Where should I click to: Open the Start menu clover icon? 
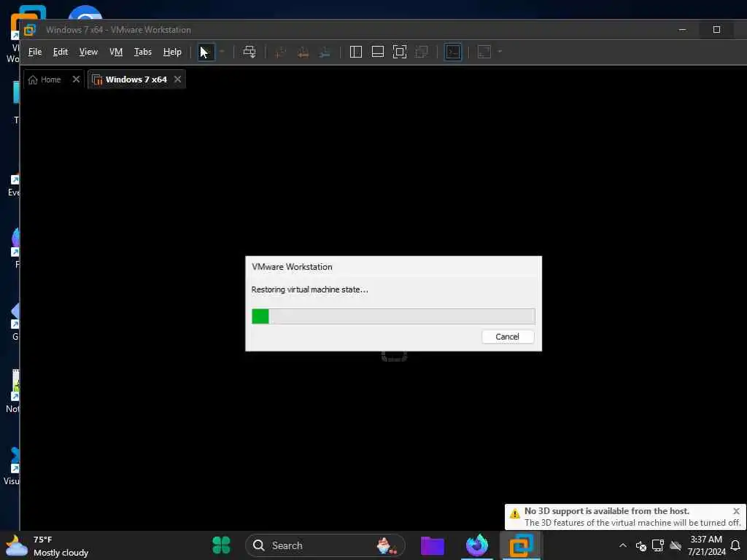(222, 545)
